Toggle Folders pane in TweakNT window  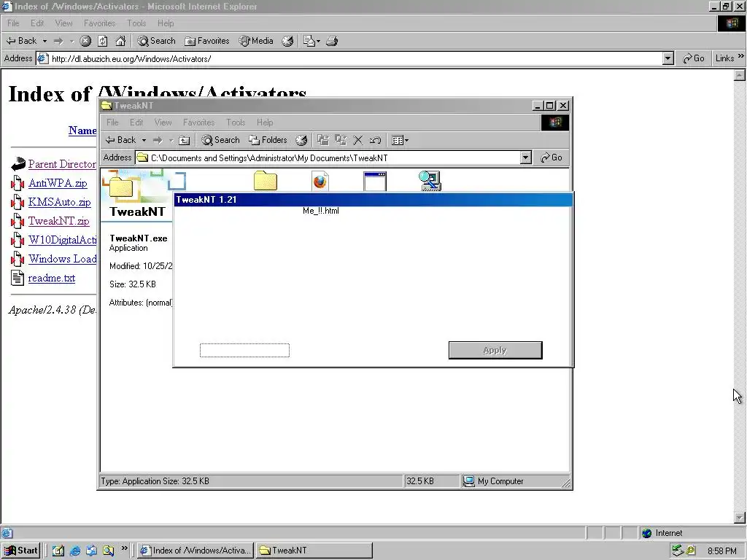(x=268, y=140)
